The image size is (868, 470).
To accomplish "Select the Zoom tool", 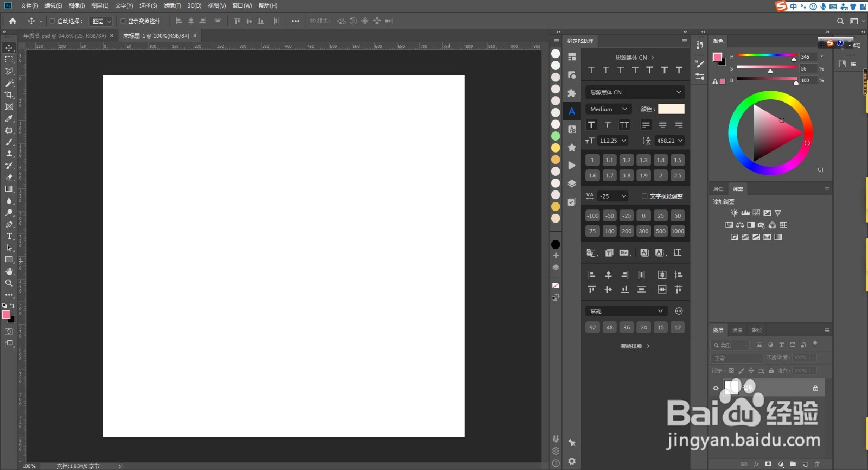I will pos(9,283).
